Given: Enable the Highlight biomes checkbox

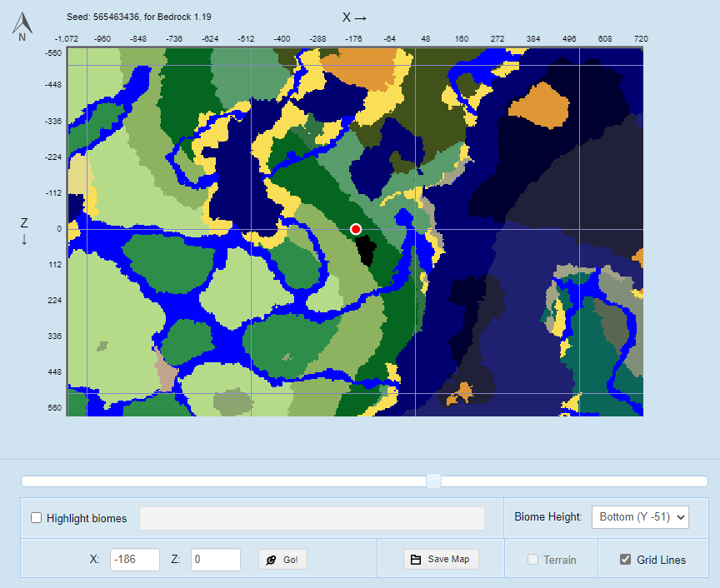Looking at the screenshot, I should [37, 518].
